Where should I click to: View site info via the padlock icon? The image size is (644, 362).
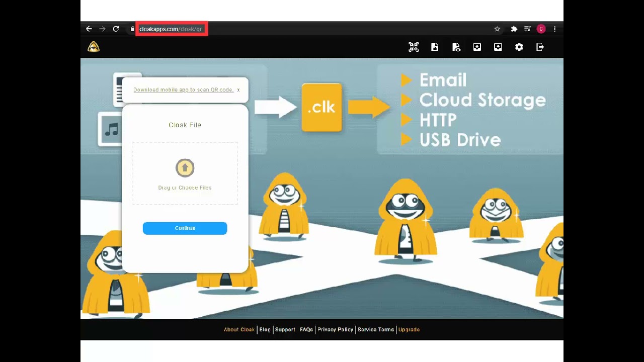[x=132, y=29]
